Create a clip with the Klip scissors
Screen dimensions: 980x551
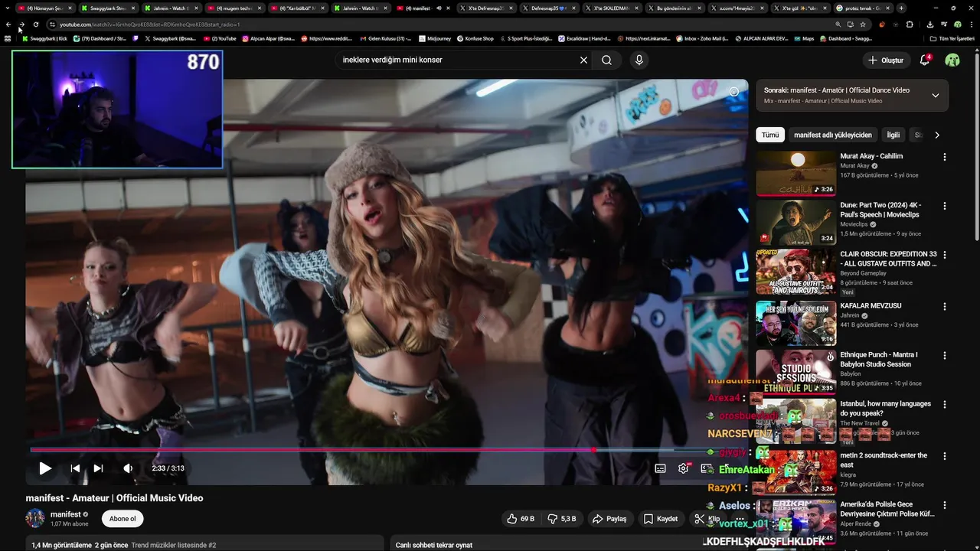click(x=707, y=519)
